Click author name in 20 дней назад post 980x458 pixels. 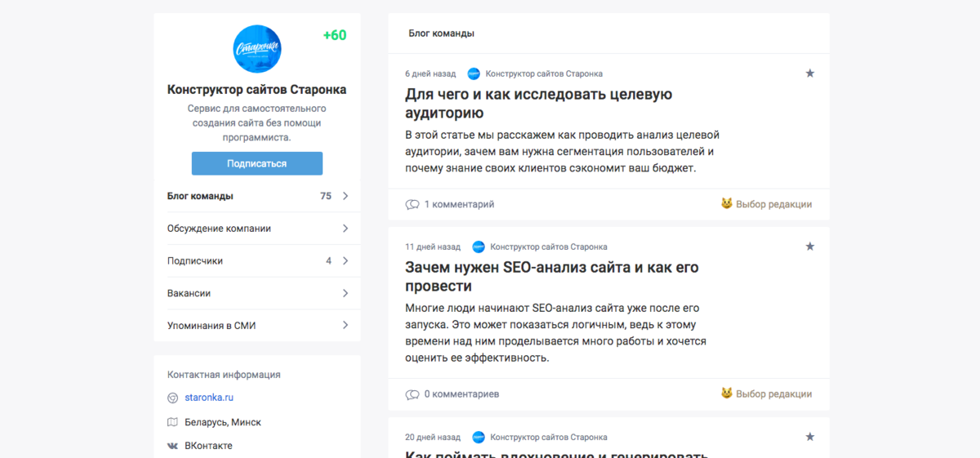point(548,437)
